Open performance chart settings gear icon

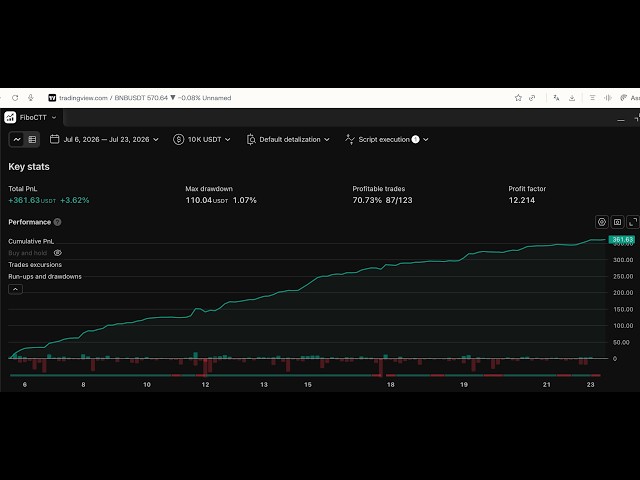(x=602, y=222)
